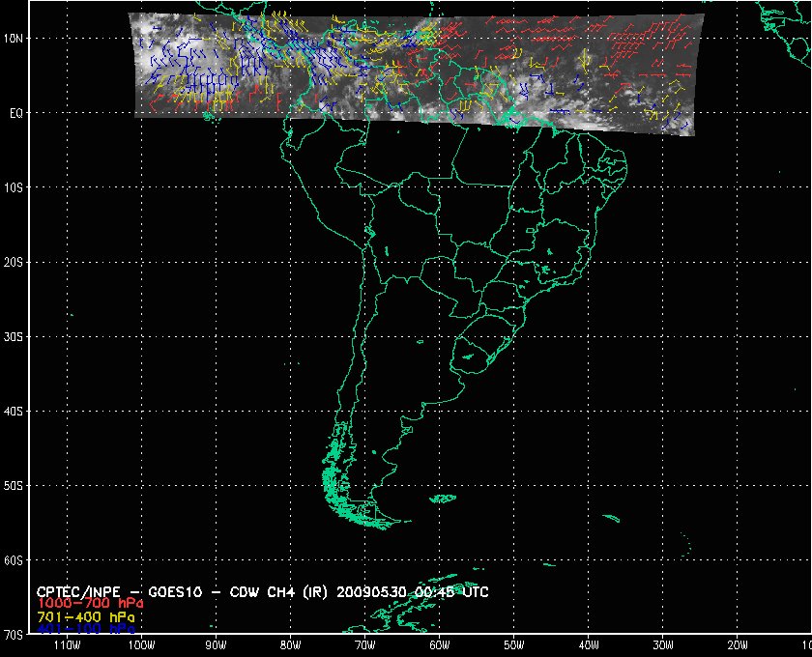Click the 110W longitude label
Viewport: 812px width, 657px height.
[67, 645]
